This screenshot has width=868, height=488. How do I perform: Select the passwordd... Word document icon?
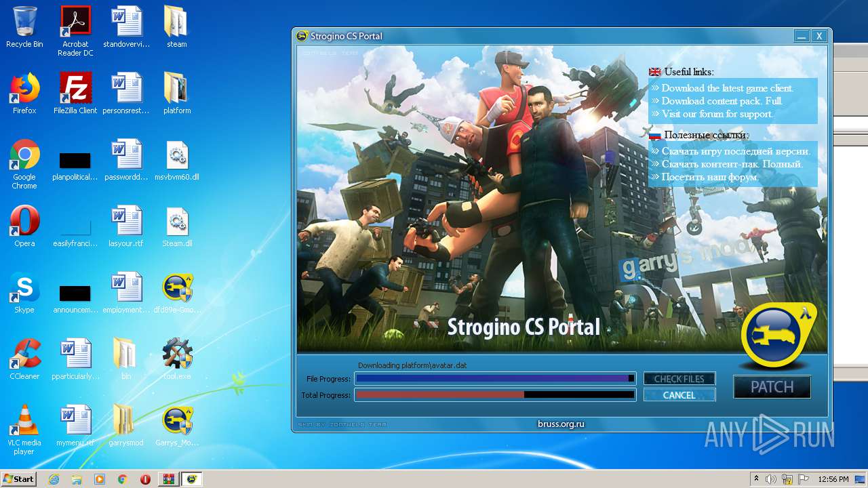pyautogui.click(x=126, y=160)
